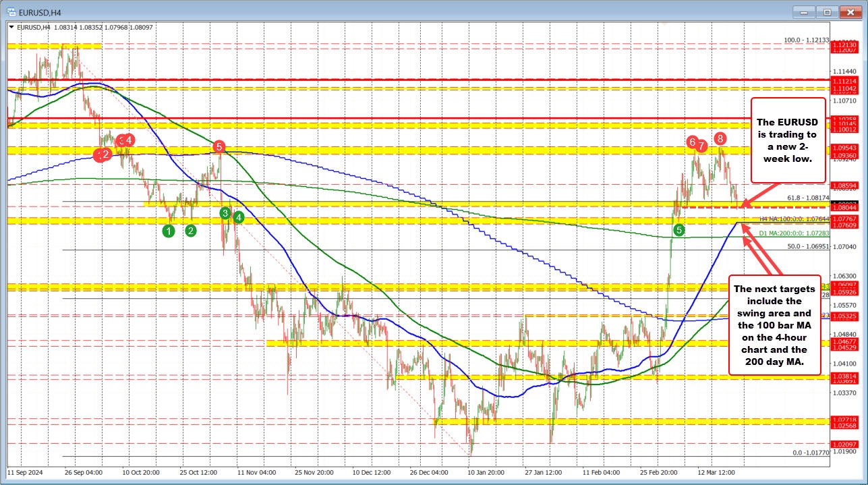
Task: Click the 2-week low annotation box
Action: click(788, 142)
